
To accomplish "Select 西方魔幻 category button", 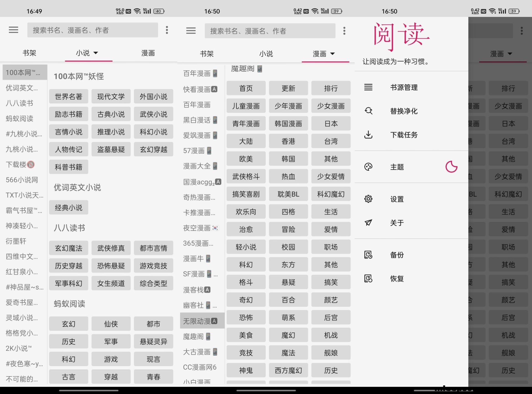I will (288, 370).
